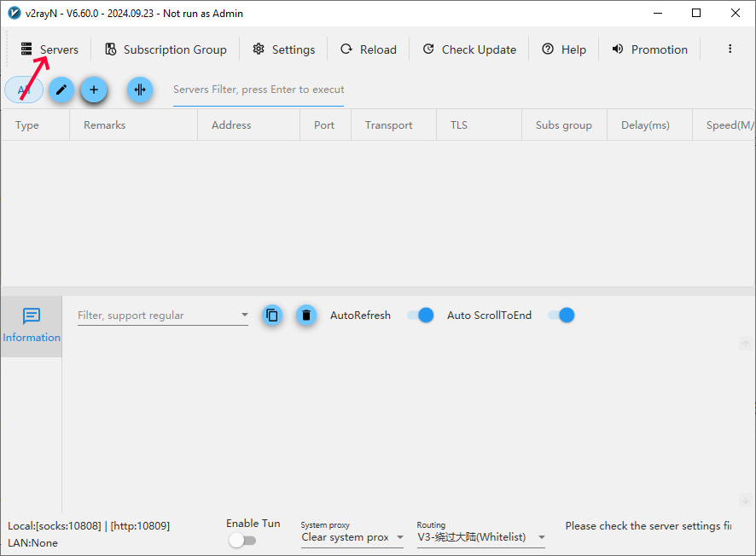756x556 pixels.
Task: Open the Subscription Group menu
Action: [166, 49]
